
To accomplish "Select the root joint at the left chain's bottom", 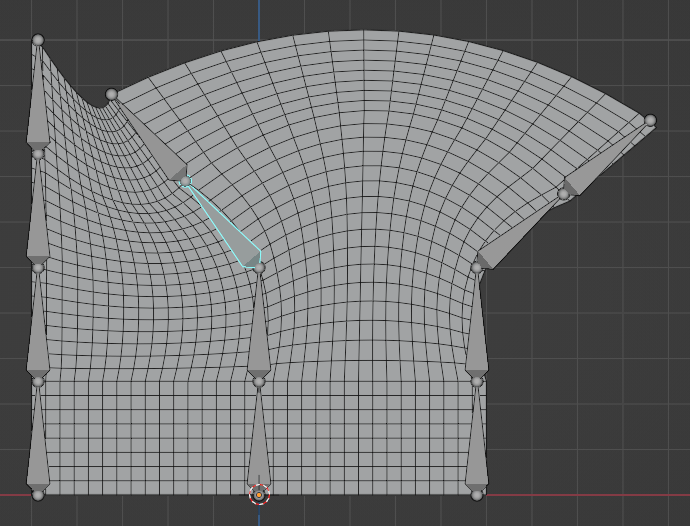I will point(38,494).
